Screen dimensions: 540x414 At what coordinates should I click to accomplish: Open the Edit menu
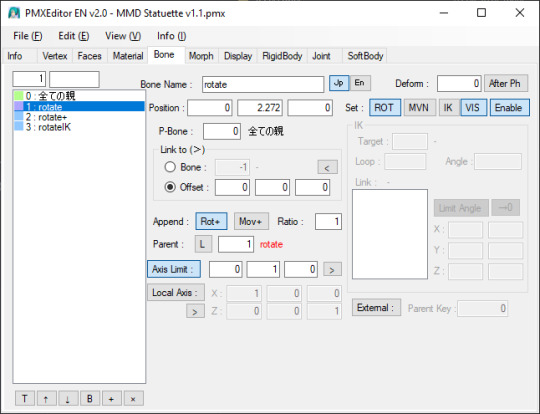pos(74,36)
